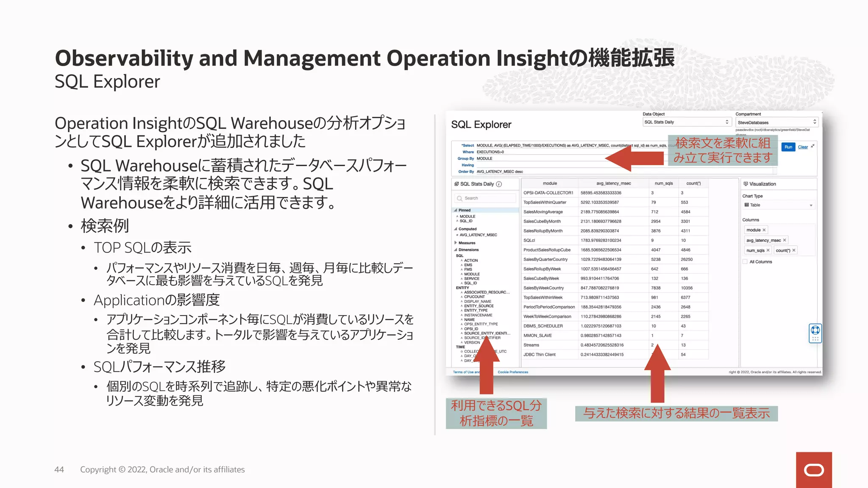The height and width of the screenshot is (488, 868).
Task: Select the DISPLAY_NAME entity dimension
Action: tap(478, 302)
